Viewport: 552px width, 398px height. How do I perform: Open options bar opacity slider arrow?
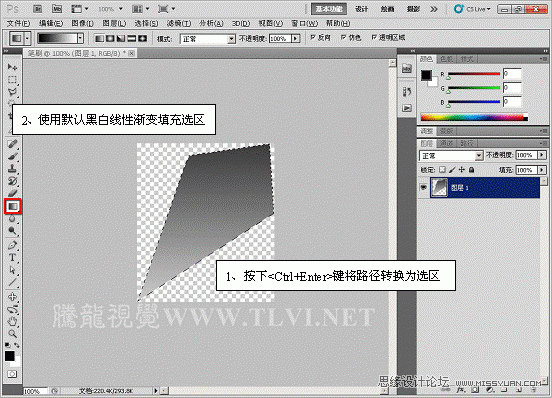[x=296, y=38]
